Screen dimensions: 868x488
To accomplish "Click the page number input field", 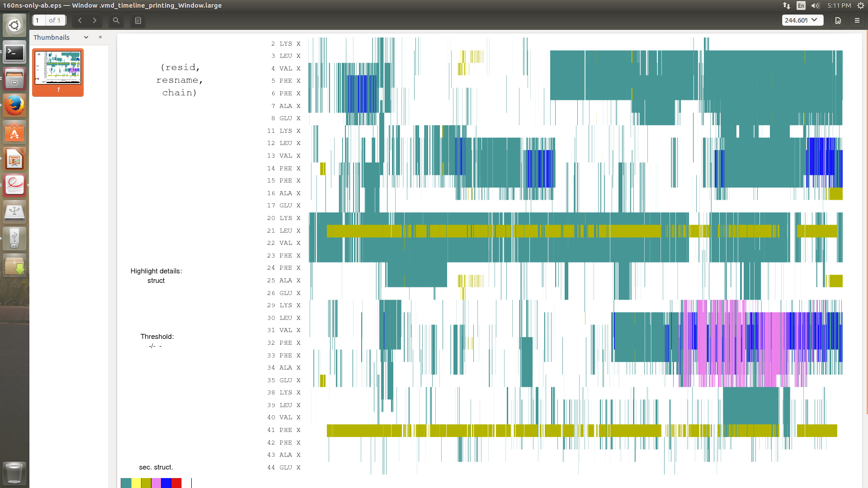I will pyautogui.click(x=39, y=20).
